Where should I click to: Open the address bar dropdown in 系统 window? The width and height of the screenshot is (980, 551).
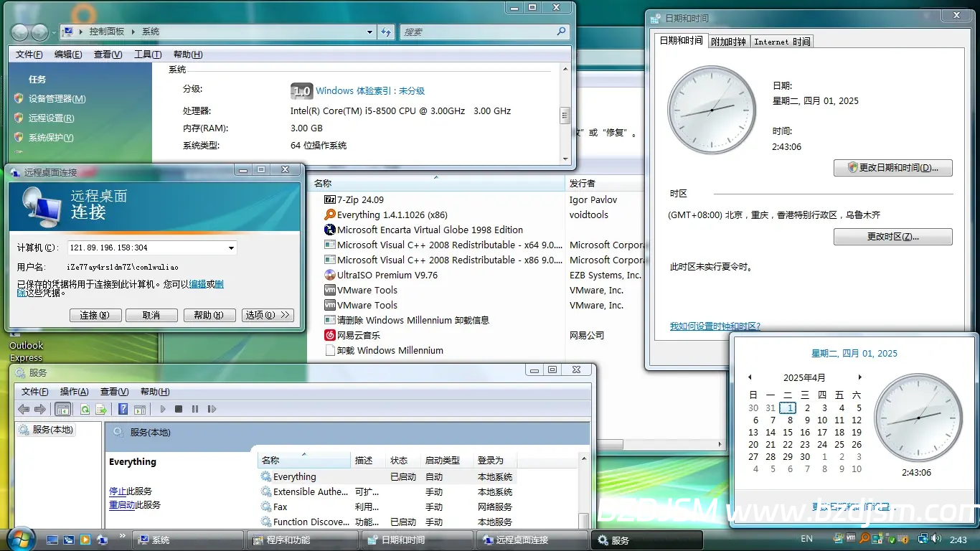coord(370,32)
